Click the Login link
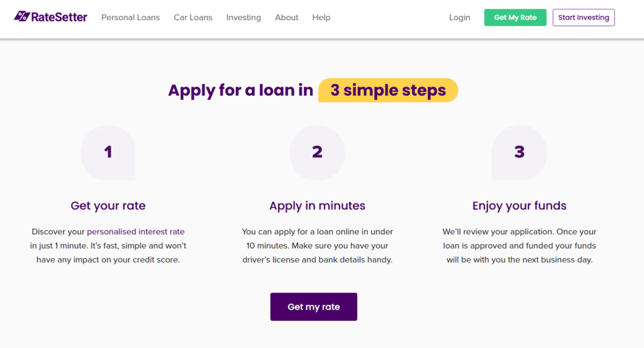The height and width of the screenshot is (348, 644). point(460,18)
